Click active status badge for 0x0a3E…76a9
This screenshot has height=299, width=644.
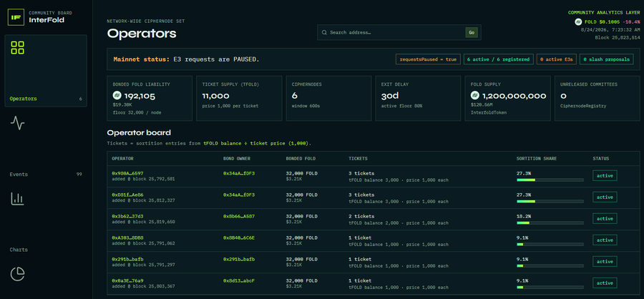pyautogui.click(x=605, y=283)
